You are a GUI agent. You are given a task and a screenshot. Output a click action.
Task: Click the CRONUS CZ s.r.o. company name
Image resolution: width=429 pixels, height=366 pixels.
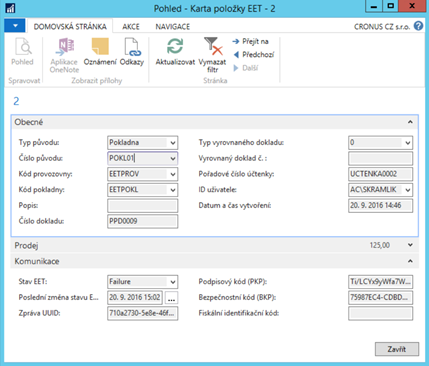coord(382,27)
